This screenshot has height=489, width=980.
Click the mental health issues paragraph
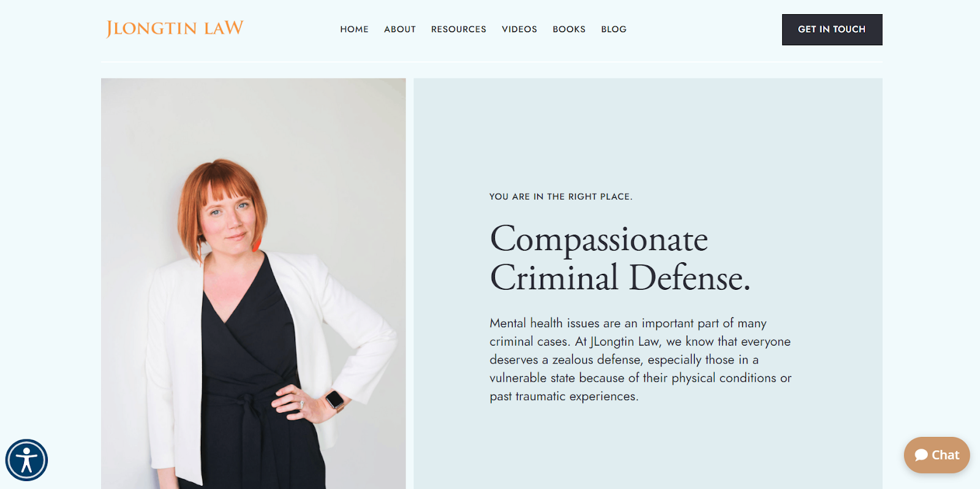(640, 360)
